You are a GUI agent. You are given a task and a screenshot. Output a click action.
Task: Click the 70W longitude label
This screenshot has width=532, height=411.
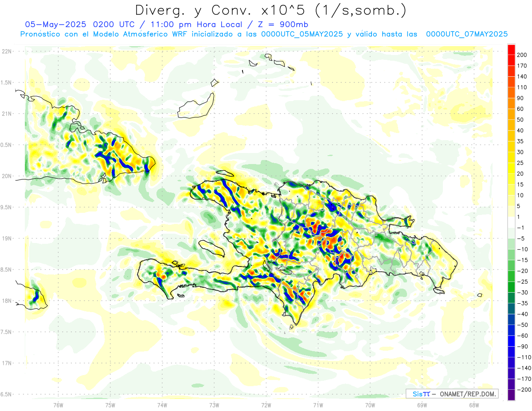pos(370,405)
